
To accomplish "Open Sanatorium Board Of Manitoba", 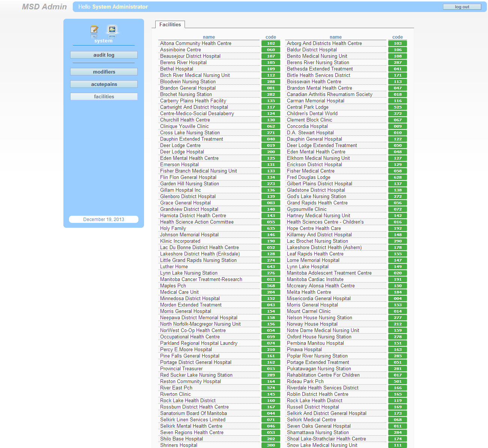I will [x=194, y=413].
